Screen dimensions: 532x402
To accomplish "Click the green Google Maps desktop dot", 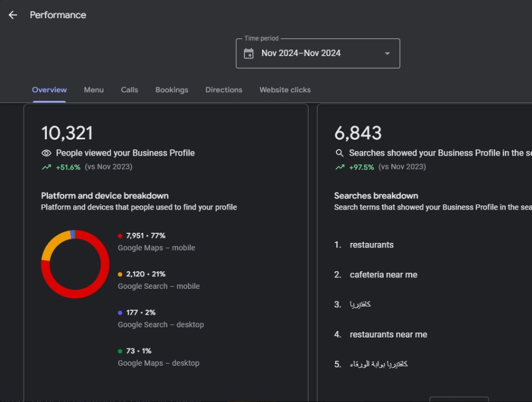I will pyautogui.click(x=120, y=351).
